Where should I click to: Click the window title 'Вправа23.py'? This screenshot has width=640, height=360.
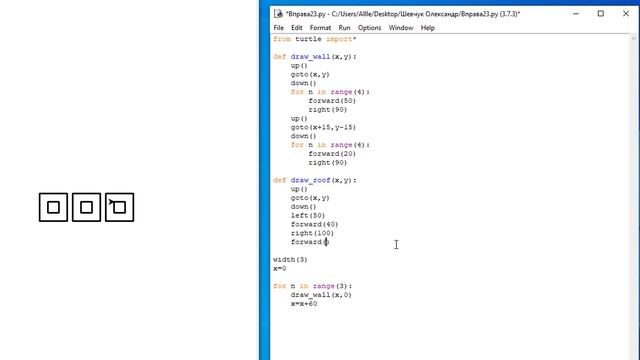307,14
